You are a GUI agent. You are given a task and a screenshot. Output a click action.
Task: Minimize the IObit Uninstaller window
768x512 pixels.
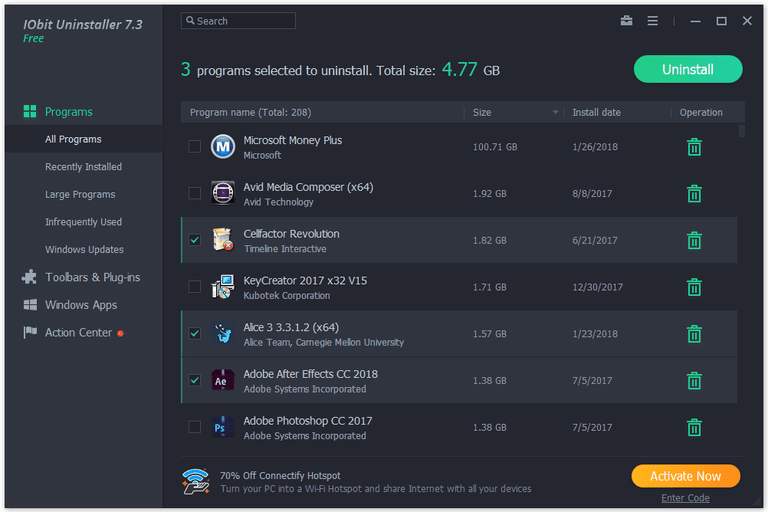695,21
